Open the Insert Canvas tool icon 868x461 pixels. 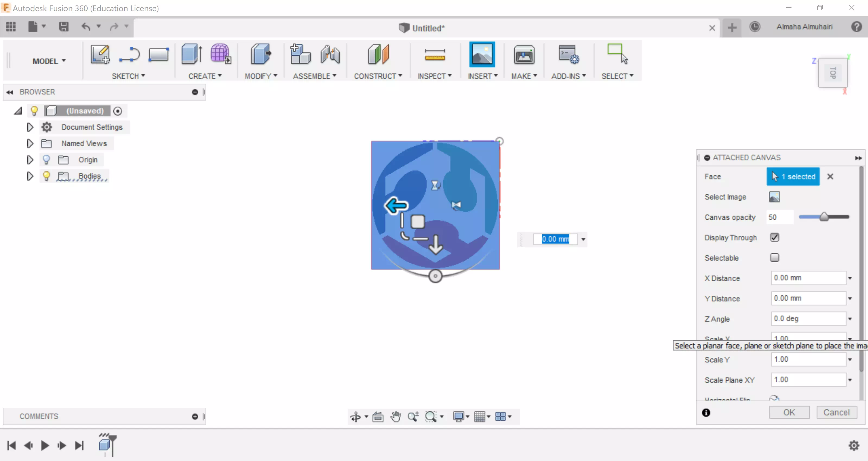point(482,54)
